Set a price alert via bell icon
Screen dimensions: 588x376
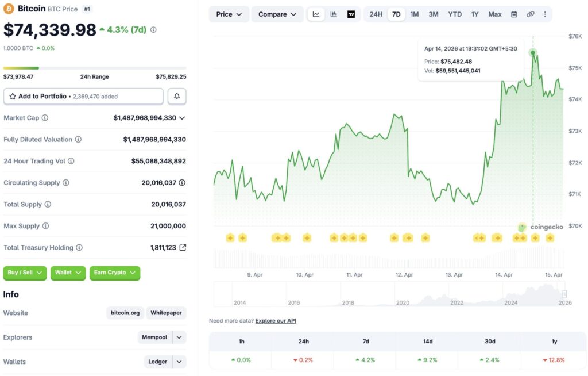tap(177, 96)
